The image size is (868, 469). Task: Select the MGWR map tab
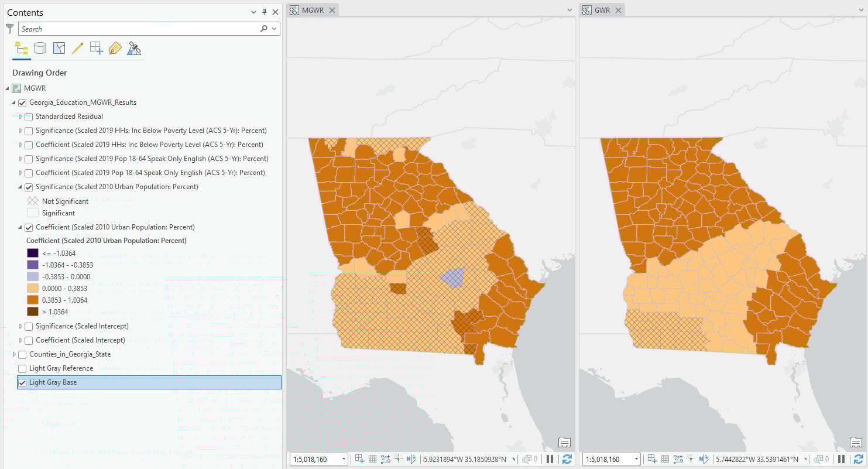point(311,9)
